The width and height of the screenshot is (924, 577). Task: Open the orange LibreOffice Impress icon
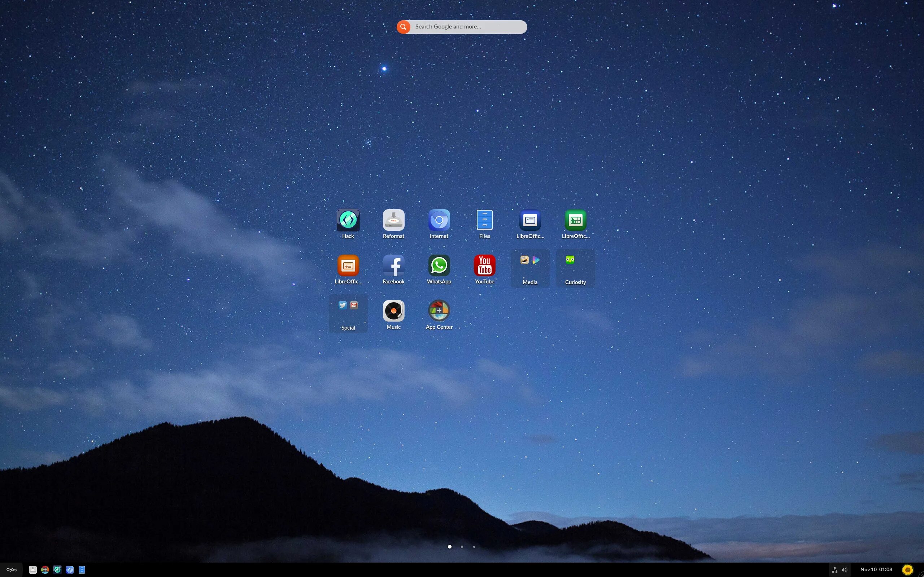click(348, 266)
